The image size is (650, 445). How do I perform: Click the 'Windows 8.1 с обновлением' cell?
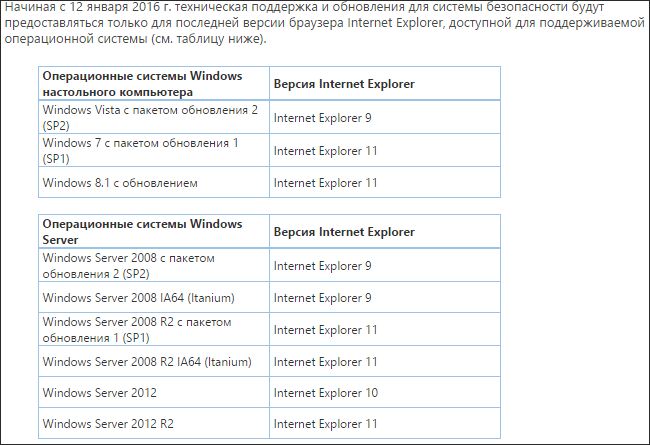click(121, 183)
